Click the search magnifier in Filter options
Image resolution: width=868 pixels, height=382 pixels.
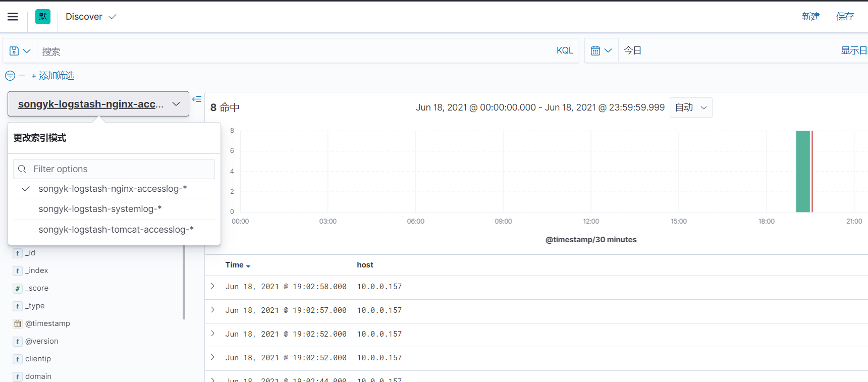22,169
